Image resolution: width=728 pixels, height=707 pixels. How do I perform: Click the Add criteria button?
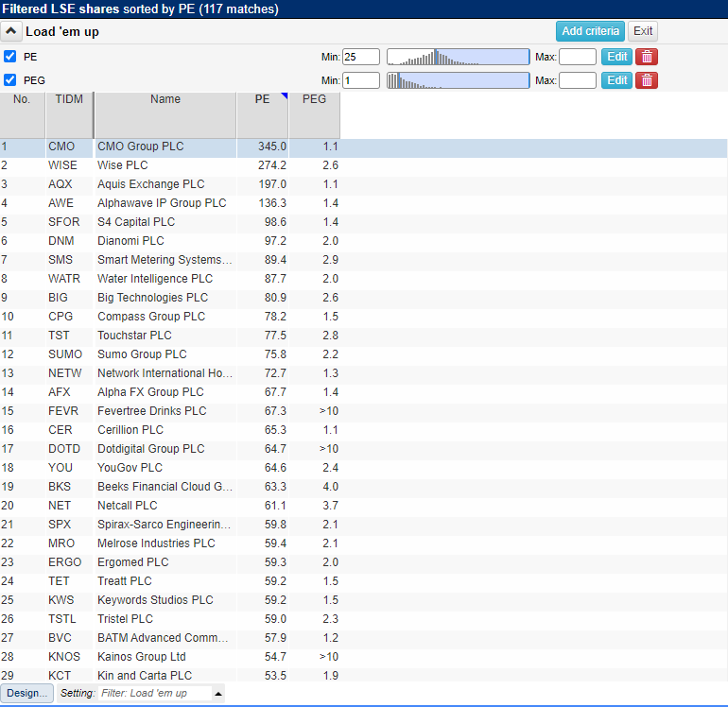590,31
